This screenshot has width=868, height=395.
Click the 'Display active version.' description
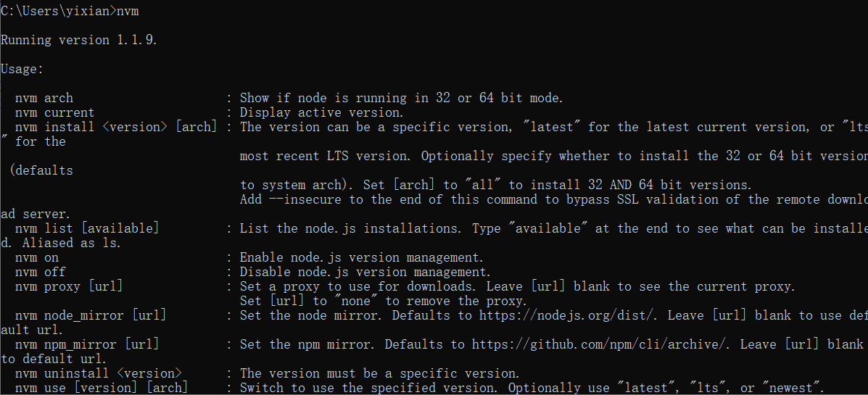tap(321, 112)
